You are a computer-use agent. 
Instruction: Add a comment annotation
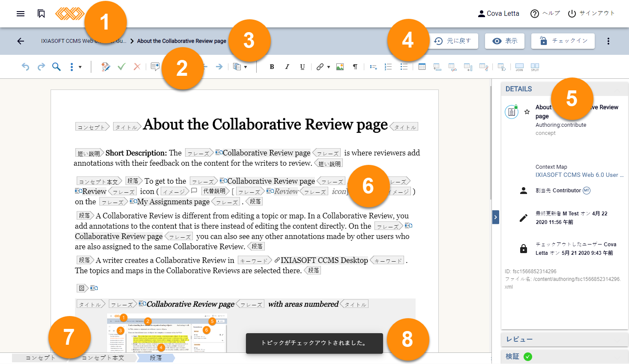155,67
